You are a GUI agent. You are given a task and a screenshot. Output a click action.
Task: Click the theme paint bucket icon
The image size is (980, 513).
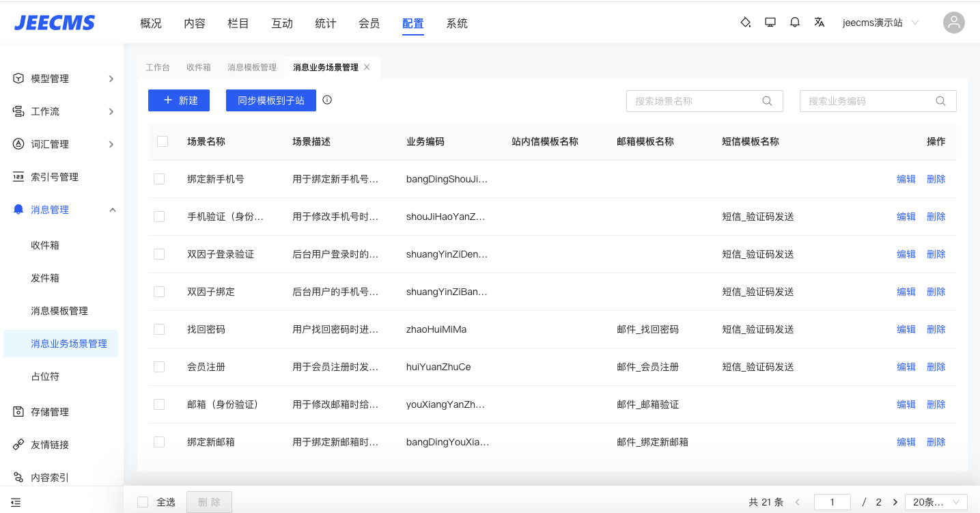pos(746,23)
